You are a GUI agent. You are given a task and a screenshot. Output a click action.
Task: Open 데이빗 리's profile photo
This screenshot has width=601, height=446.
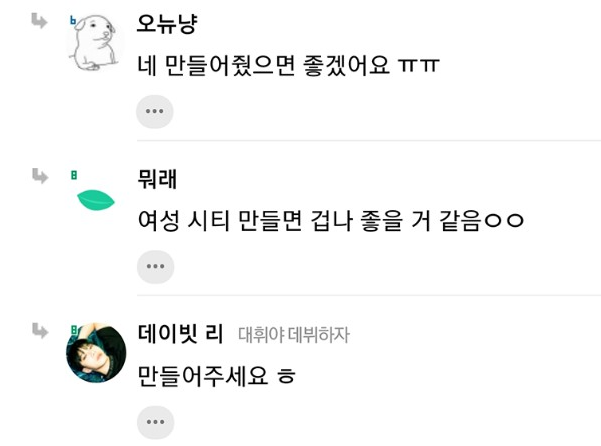pos(96,353)
